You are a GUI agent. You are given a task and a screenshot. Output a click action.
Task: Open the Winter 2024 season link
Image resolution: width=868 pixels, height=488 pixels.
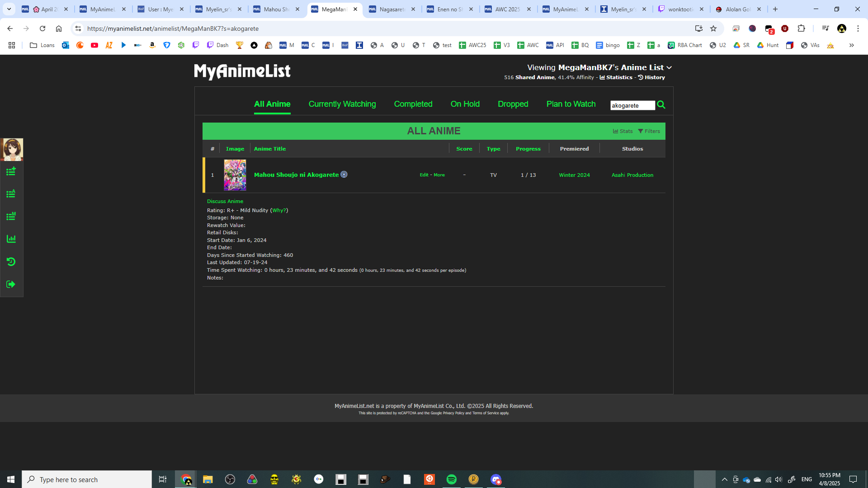pos(574,175)
